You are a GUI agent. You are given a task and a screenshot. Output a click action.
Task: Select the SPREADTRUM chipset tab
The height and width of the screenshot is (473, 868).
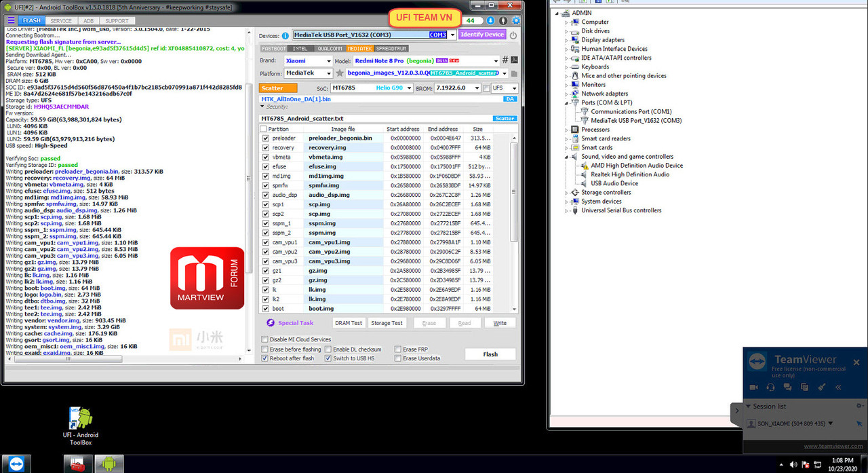(391, 49)
